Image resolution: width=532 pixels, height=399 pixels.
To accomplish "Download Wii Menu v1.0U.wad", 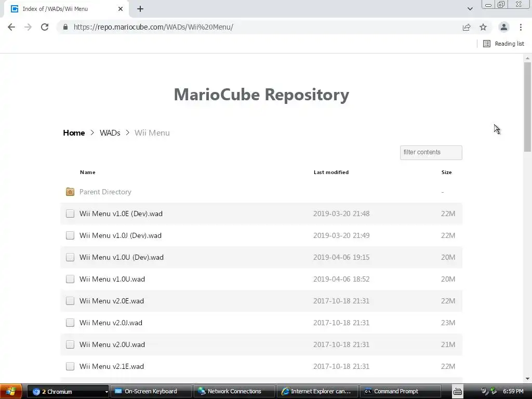I will [112, 279].
